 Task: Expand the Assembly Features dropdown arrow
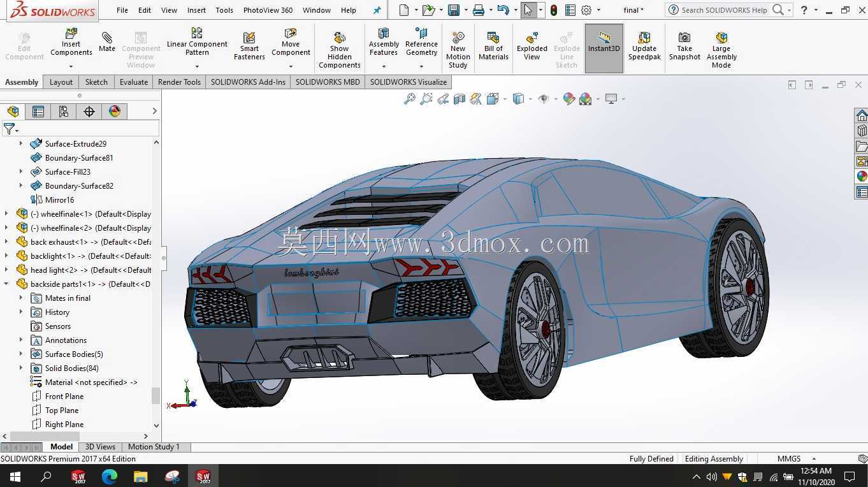pos(384,66)
